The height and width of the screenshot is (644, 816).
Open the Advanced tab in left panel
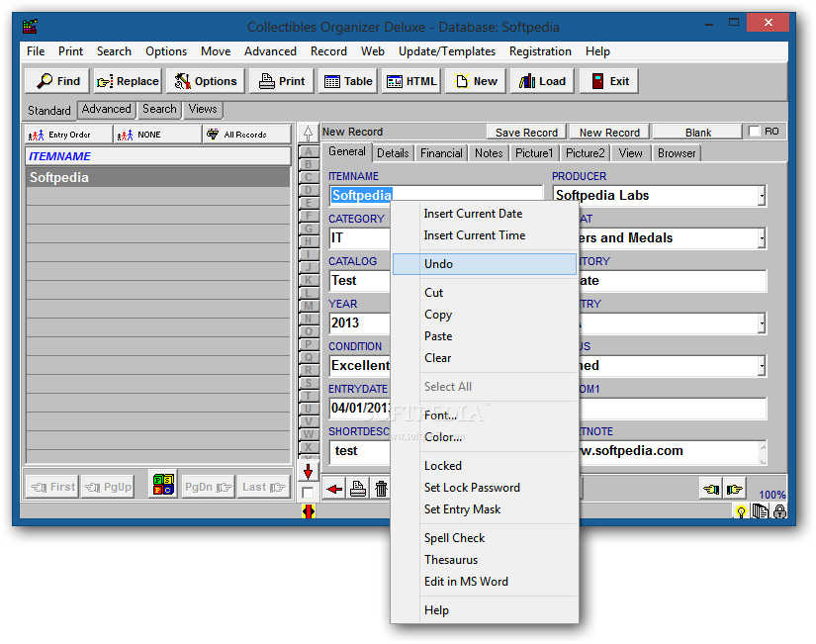click(106, 110)
